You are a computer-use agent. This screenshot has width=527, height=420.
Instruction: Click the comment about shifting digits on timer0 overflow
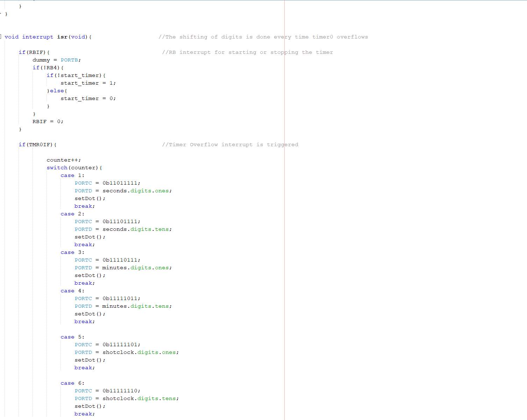(263, 37)
